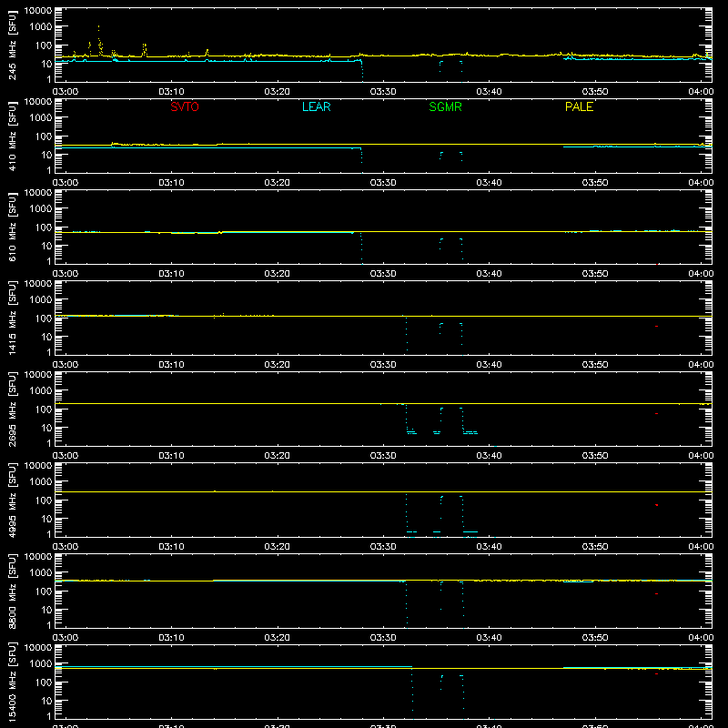The width and height of the screenshot is (728, 728).
Task: Click the 1000 y-axis value on 410 MHz panel
Action: (41, 117)
